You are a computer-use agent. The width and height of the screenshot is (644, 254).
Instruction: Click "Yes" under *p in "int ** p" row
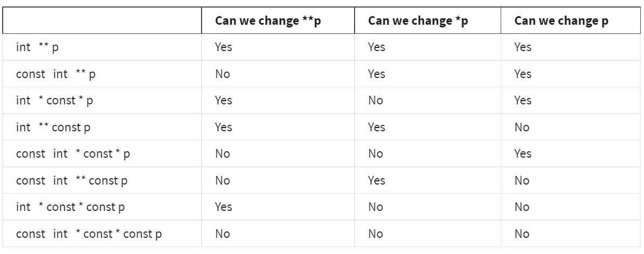coord(376,47)
